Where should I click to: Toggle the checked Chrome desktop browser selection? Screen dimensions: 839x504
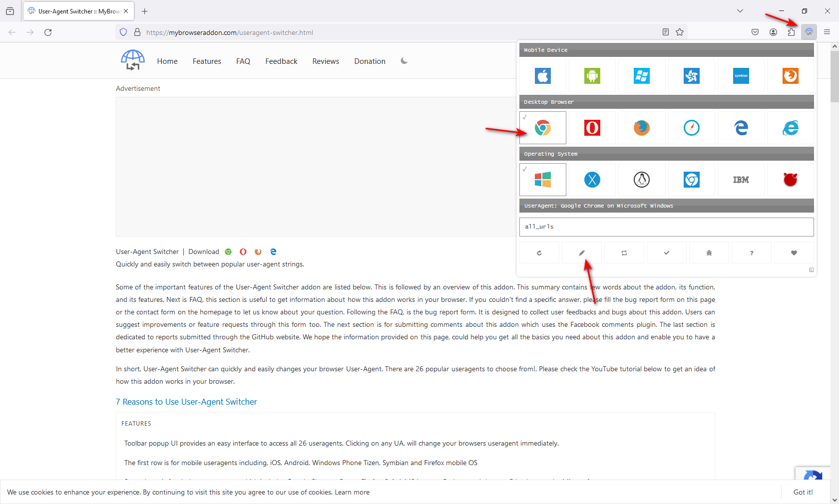coord(542,128)
